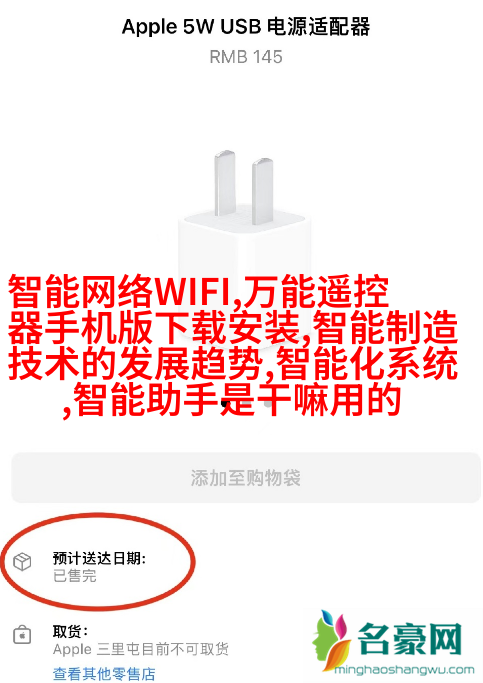Click Apple 三里屯目前不可取货 text
483x683 pixels.
click(x=141, y=649)
